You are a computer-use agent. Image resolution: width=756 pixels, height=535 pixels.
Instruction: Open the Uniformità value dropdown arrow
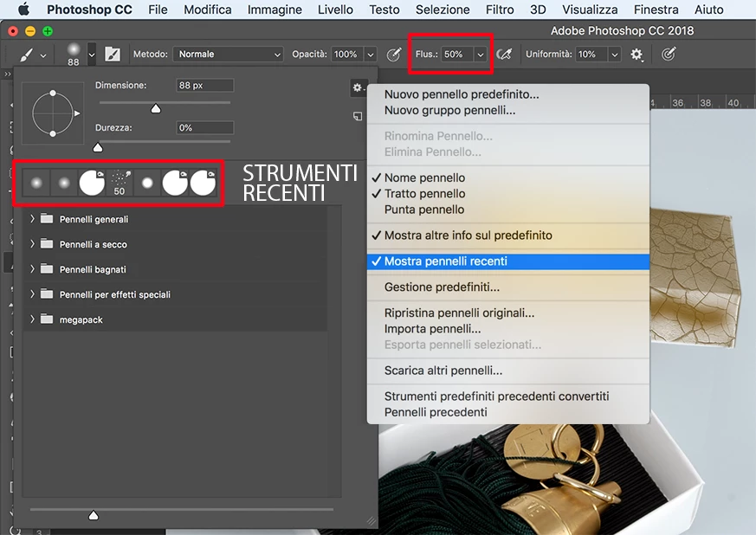pos(614,55)
